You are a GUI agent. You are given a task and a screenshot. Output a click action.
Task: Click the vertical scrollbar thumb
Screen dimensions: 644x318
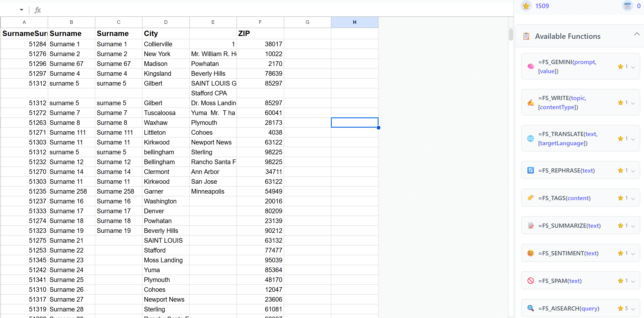click(511, 35)
